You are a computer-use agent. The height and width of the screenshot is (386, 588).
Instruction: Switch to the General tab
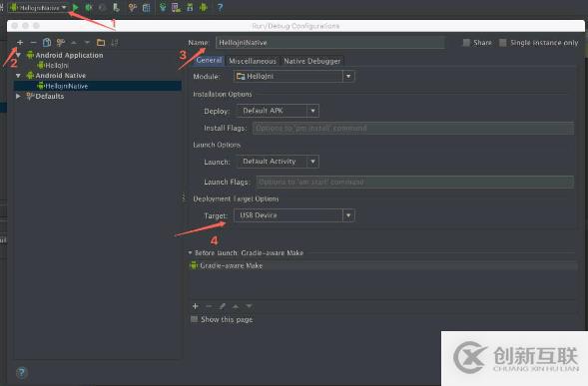[209, 60]
